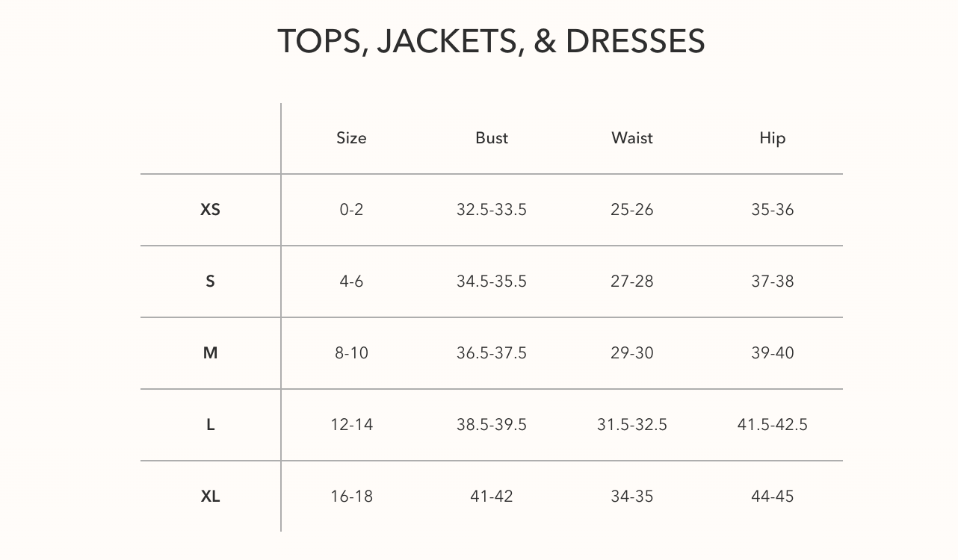Image resolution: width=958 pixels, height=560 pixels.
Task: Select the S row label
Action: [211, 281]
